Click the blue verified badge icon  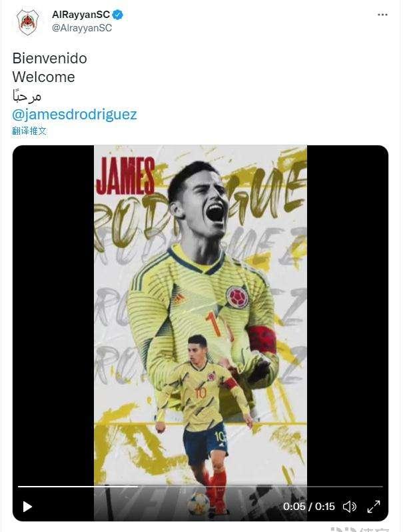(x=118, y=15)
